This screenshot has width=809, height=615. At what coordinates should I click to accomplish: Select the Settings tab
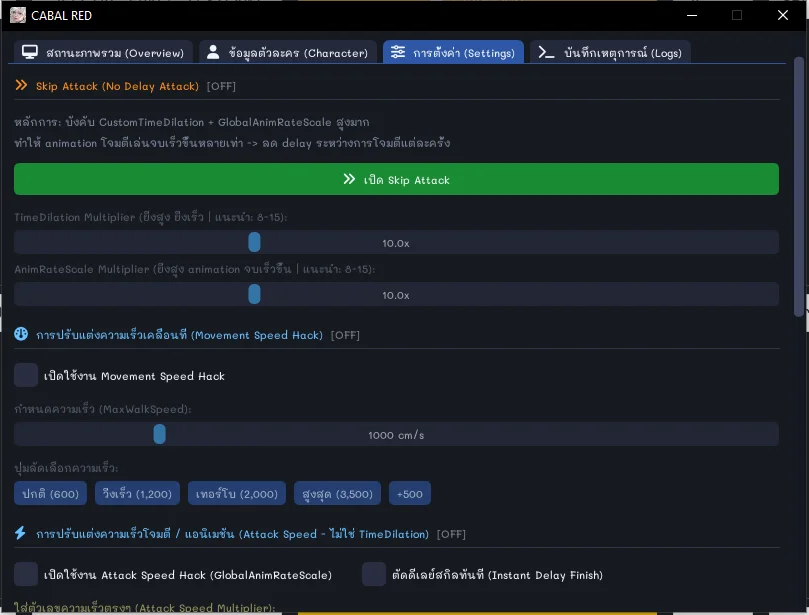(453, 53)
